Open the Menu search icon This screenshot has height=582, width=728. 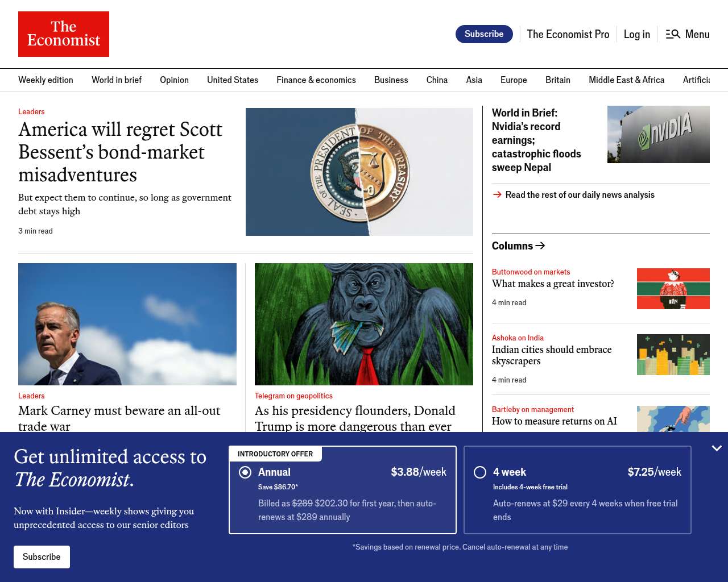[673, 34]
